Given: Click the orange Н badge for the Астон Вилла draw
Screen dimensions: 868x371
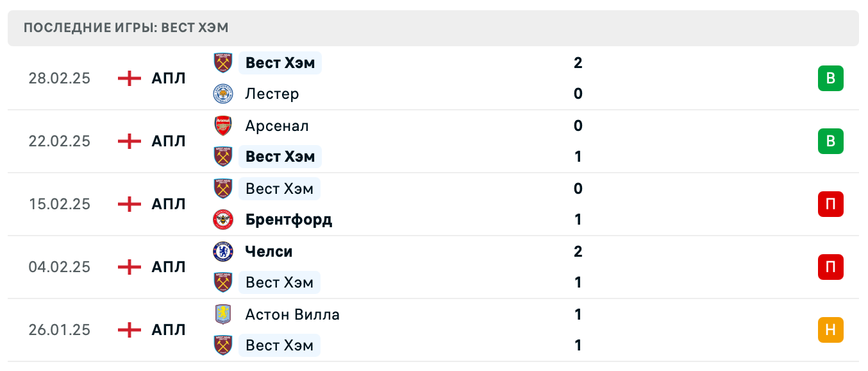Looking at the screenshot, I should (831, 330).
